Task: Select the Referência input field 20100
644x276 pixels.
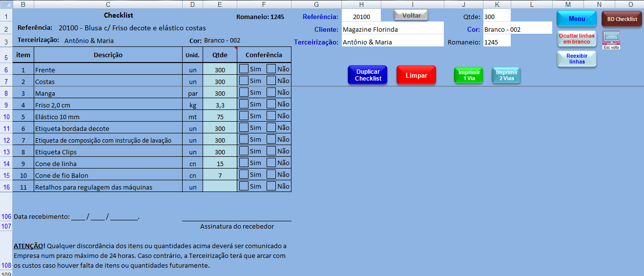Action: click(361, 17)
